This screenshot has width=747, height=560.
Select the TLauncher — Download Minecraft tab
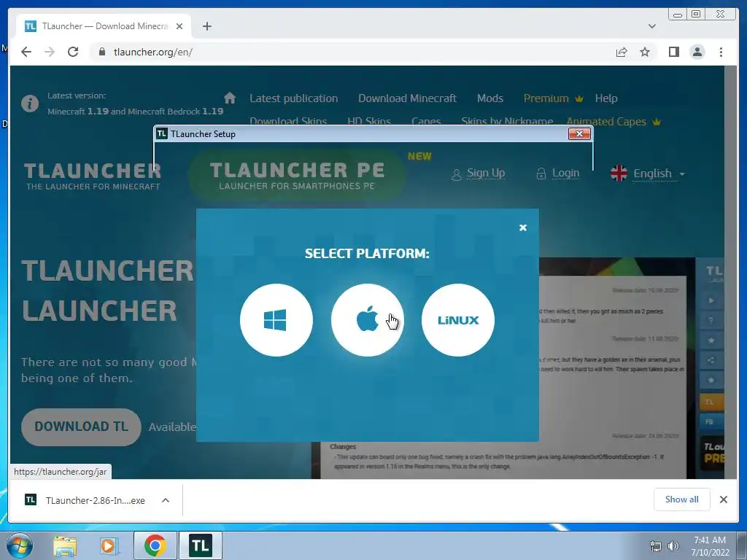tap(104, 26)
